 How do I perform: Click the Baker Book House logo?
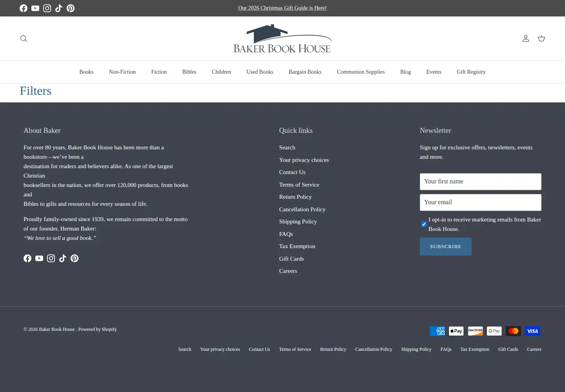282,38
